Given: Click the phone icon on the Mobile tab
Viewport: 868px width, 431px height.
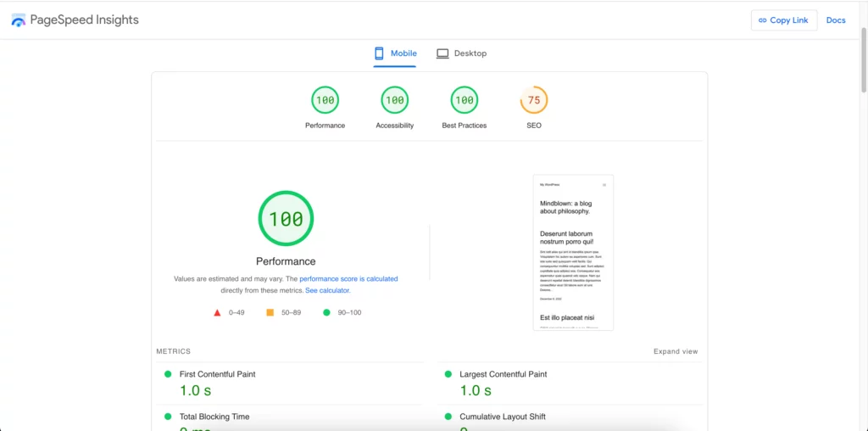Looking at the screenshot, I should click(379, 53).
